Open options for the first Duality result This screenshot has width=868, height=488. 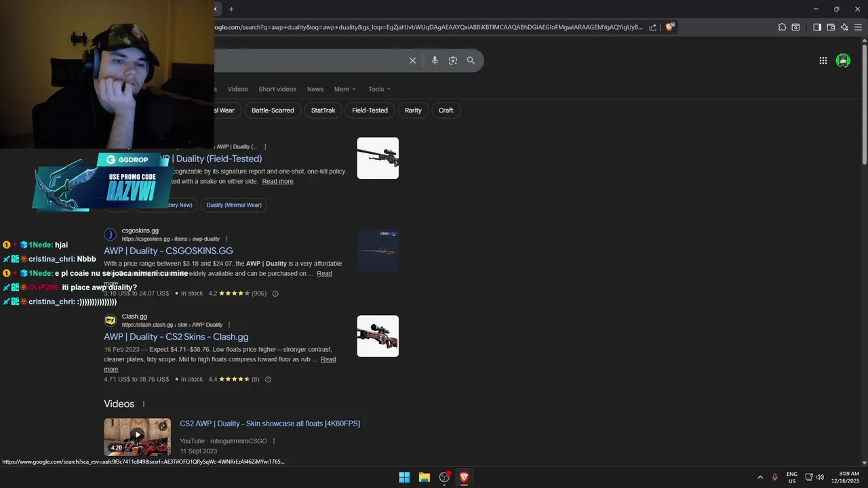[x=265, y=147]
